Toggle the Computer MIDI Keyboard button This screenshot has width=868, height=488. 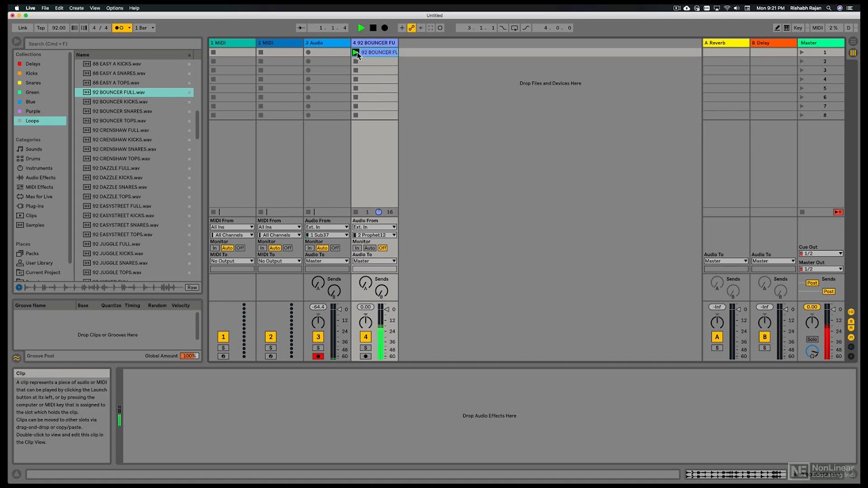click(x=787, y=28)
